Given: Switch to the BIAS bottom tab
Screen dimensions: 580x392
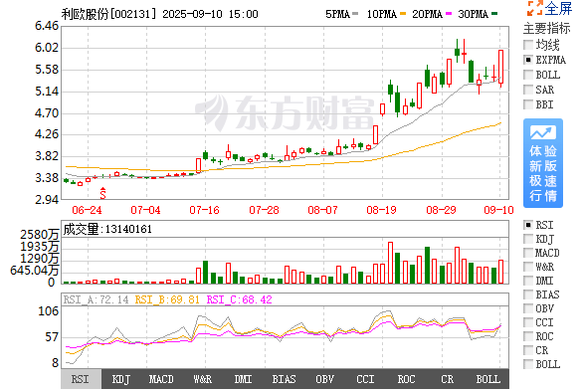Looking at the screenshot, I should coord(285,379).
